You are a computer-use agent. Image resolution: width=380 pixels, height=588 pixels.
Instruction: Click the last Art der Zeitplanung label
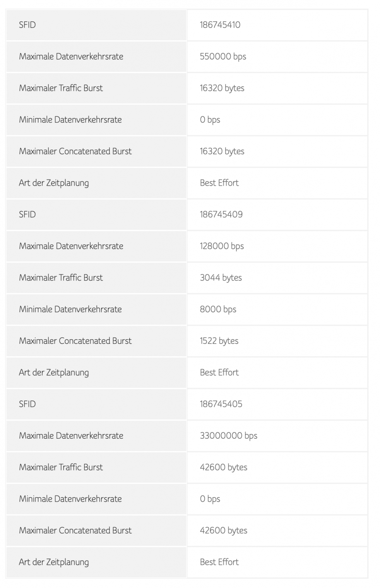[54, 562]
